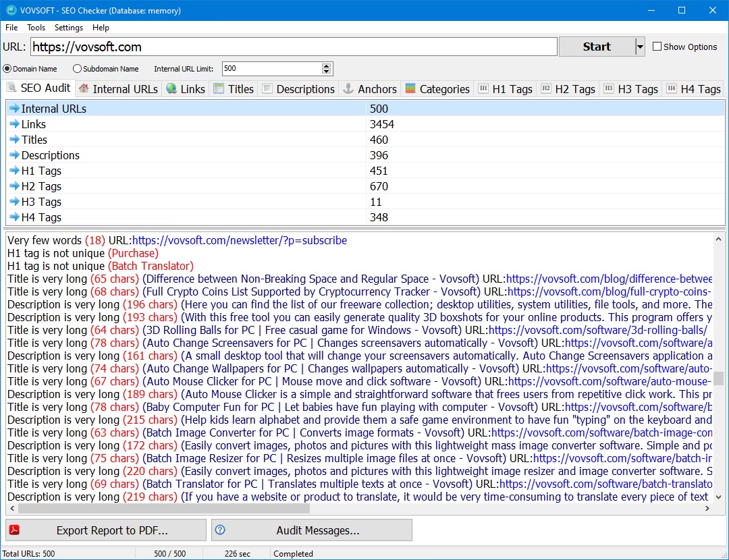Click the URL input field
The height and width of the screenshot is (560, 729).
pyautogui.click(x=294, y=47)
